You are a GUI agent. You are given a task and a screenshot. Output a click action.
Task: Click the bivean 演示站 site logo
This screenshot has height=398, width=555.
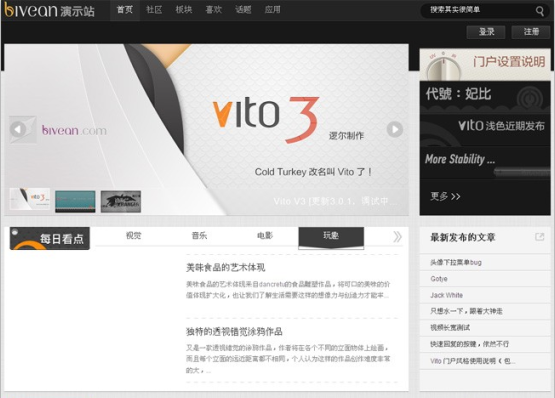50,10
